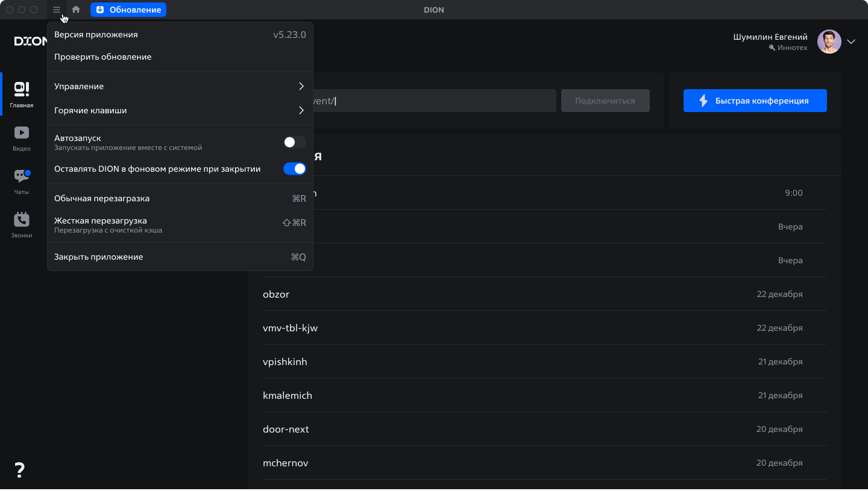Viewport: 868px width, 491px height.
Task: Click the user name Шумилин Евгений
Action: pos(770,37)
